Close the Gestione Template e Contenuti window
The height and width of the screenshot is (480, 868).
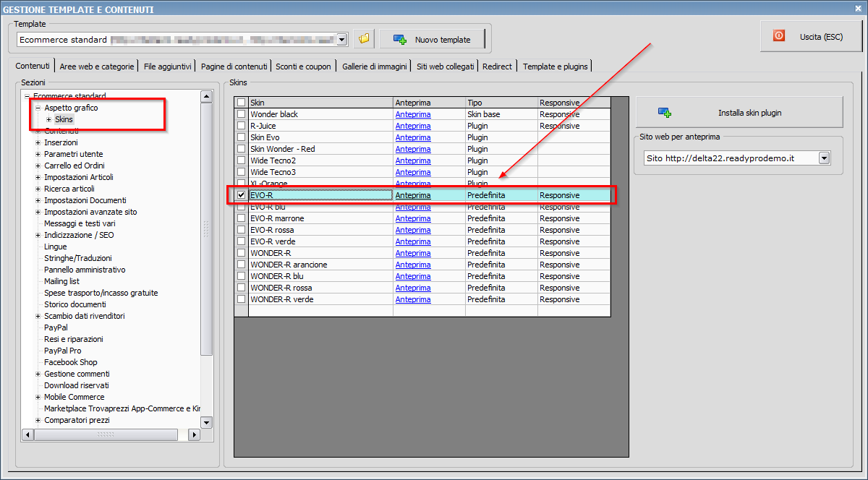859,9
